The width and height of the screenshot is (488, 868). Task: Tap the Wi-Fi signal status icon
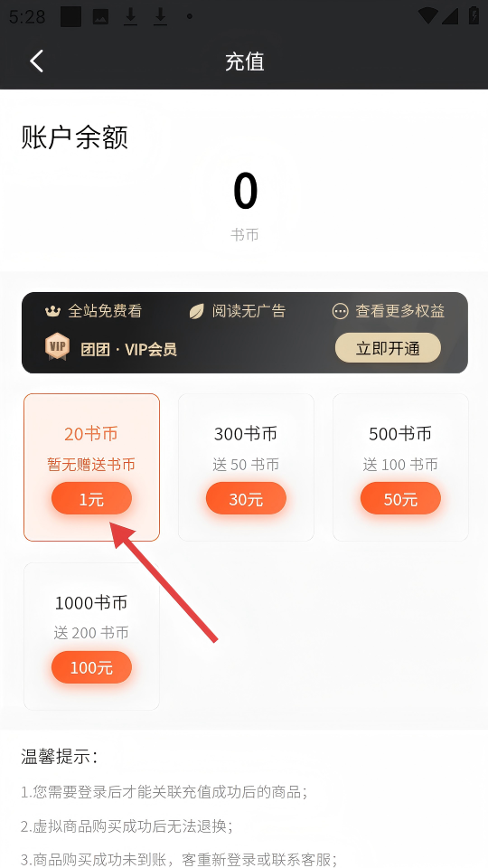(427, 15)
